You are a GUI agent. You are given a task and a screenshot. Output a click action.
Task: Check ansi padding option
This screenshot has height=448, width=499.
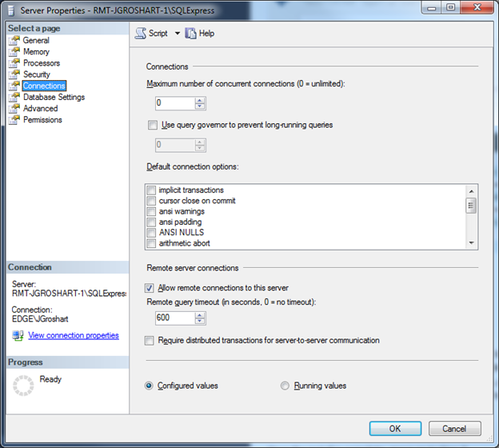coord(151,222)
